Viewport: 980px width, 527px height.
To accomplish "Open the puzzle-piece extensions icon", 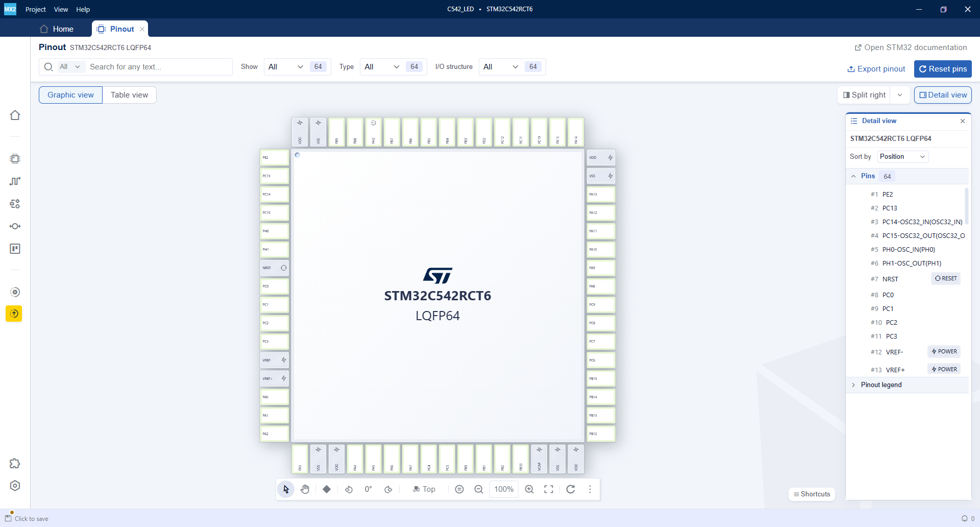I will (x=15, y=463).
